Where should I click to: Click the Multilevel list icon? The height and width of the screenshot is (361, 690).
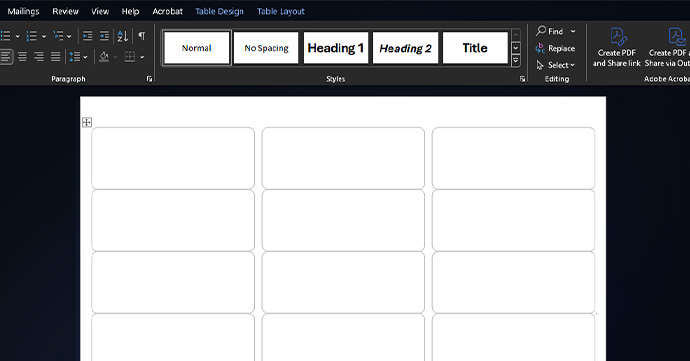58,36
